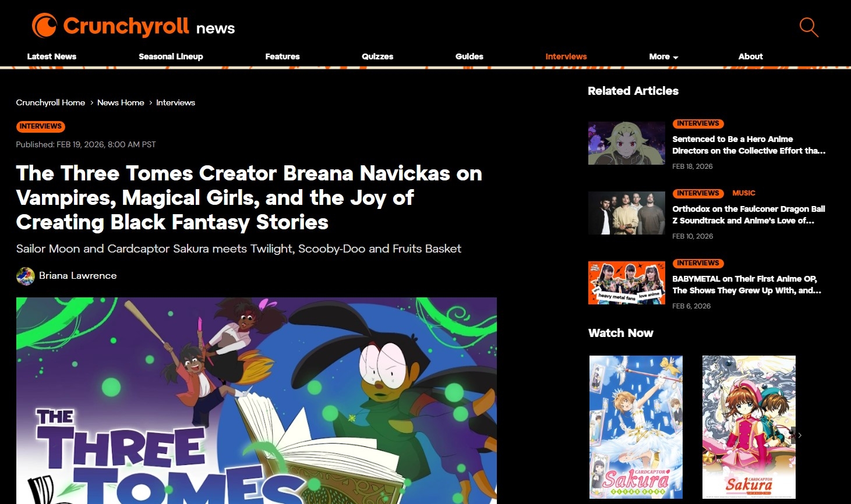Click the News Home breadcrumb link

coord(121,102)
